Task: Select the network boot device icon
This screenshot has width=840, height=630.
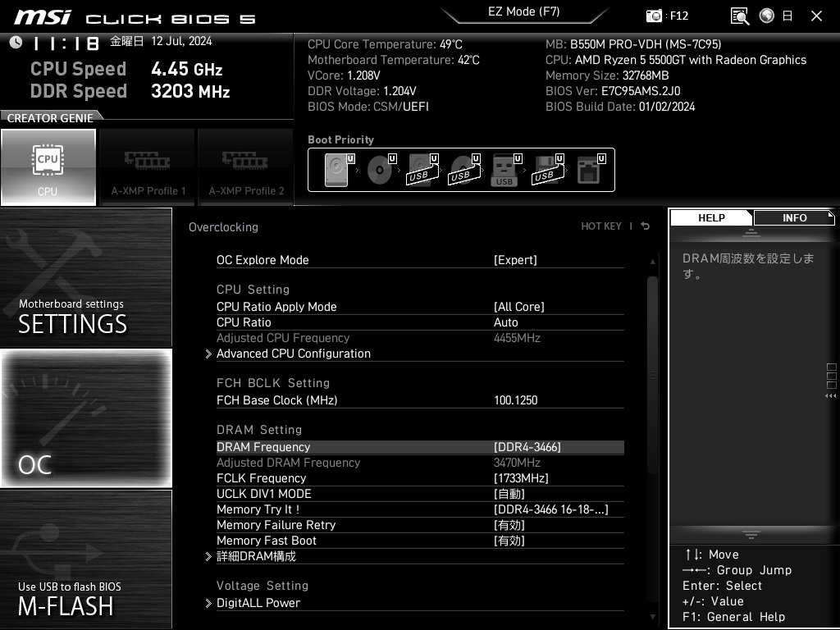Action: coord(591,170)
